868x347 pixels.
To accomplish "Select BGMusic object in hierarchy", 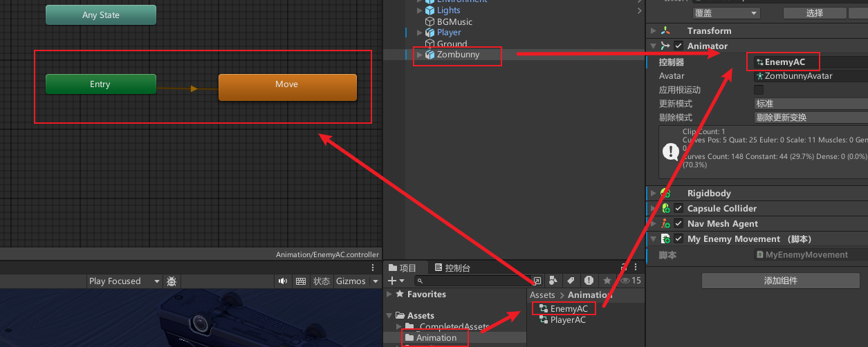I will [x=454, y=21].
